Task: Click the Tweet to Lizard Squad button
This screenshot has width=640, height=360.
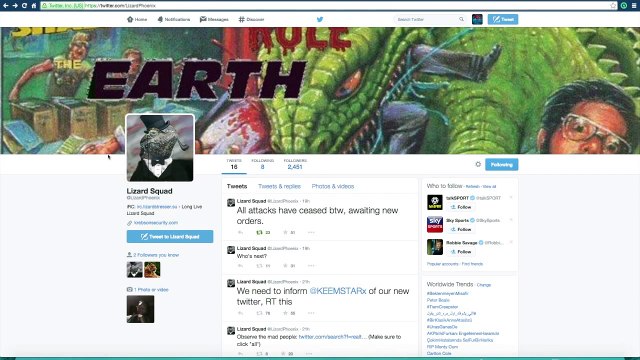Action: [x=170, y=236]
